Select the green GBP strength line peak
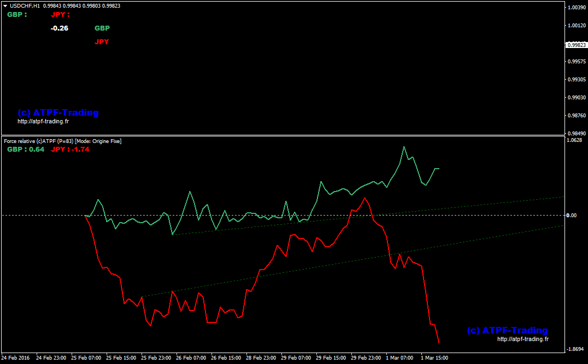588x364 pixels. 404,146
